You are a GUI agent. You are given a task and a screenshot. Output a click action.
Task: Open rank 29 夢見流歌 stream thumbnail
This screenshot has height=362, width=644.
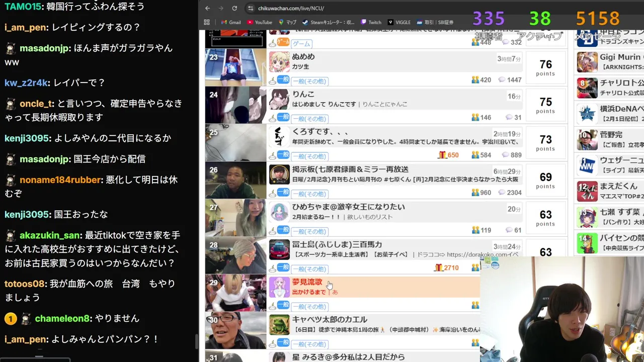click(x=235, y=293)
